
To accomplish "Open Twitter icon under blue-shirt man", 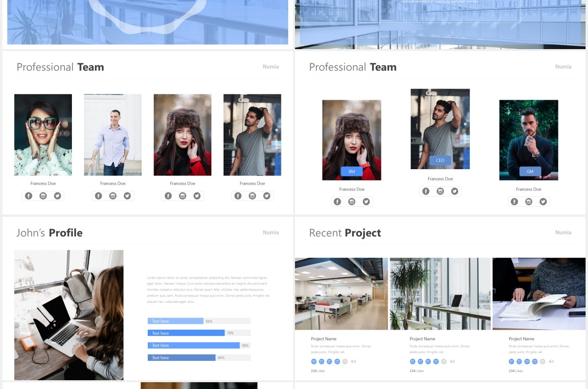I will [x=127, y=196].
